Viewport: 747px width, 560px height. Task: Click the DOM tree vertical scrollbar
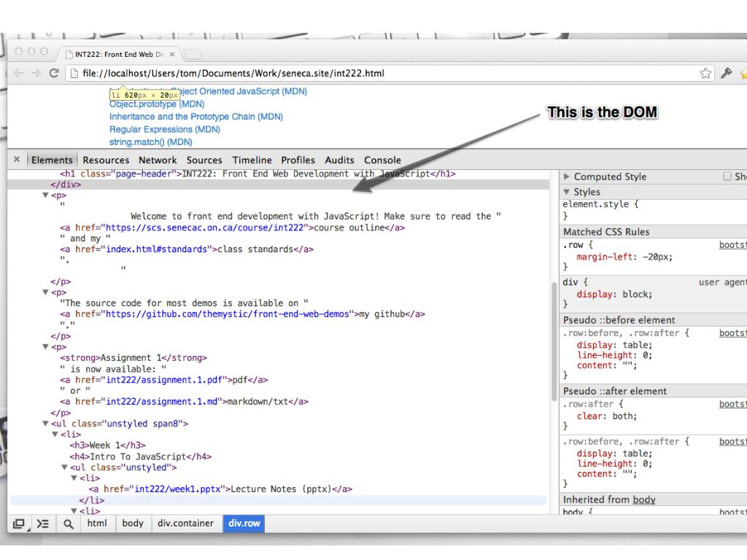554,341
